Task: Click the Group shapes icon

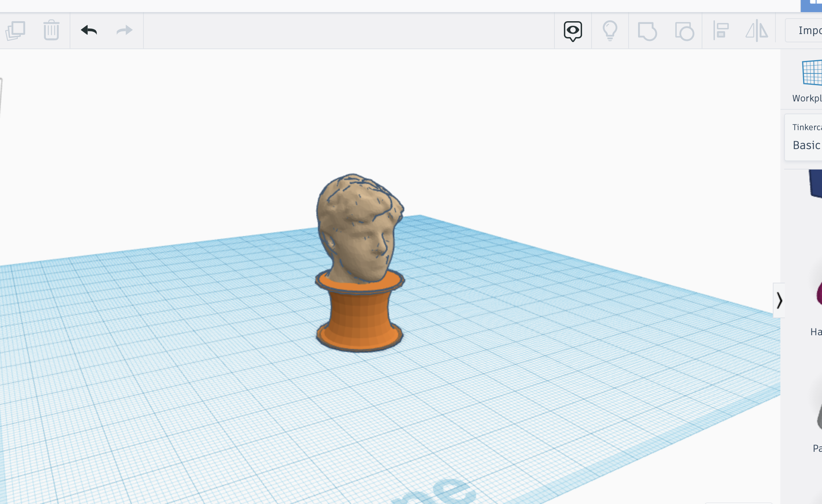Action: coord(647,31)
